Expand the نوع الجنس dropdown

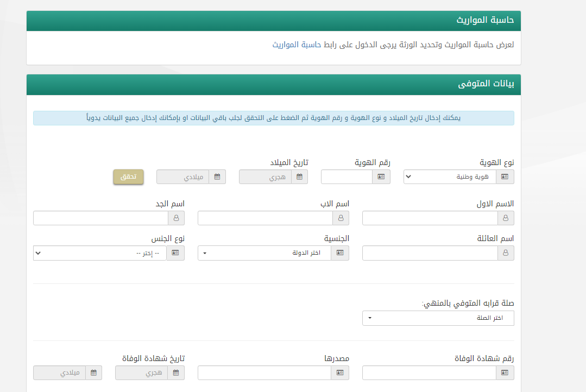click(100, 253)
